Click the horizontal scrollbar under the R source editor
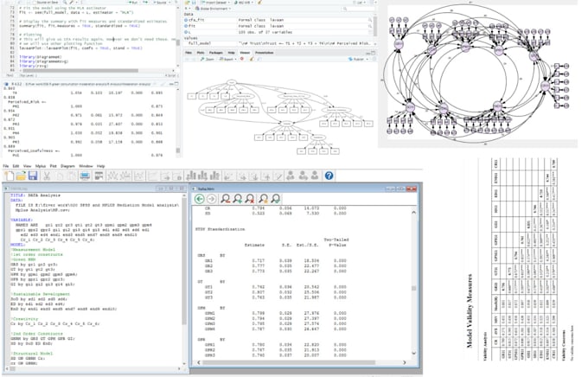This screenshot has height=377, width=588. [80, 71]
